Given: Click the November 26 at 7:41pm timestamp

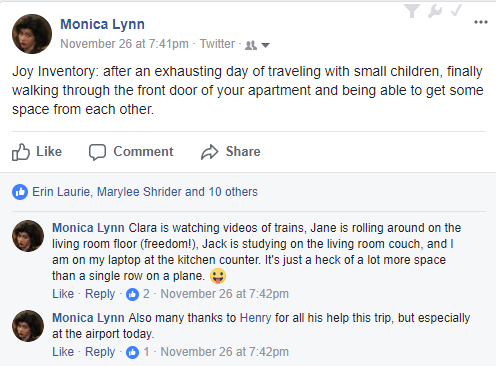Looking at the screenshot, I should click(124, 44).
